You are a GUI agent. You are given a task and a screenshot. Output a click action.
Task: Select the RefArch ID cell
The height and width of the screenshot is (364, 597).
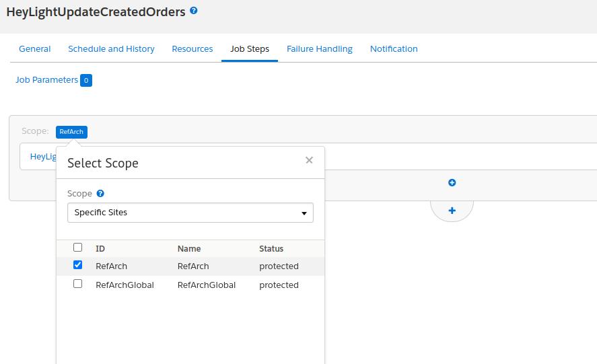point(111,266)
